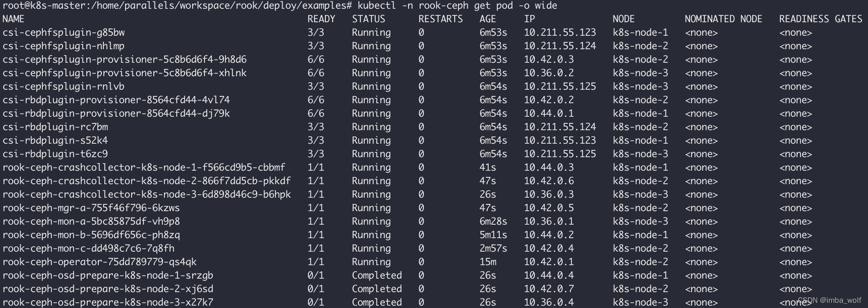Click IP address 10.44.0.1

549,114
